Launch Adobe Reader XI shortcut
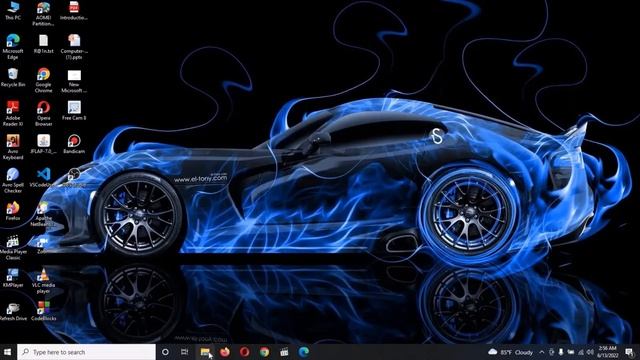The width and height of the screenshot is (640, 360). pos(13,113)
